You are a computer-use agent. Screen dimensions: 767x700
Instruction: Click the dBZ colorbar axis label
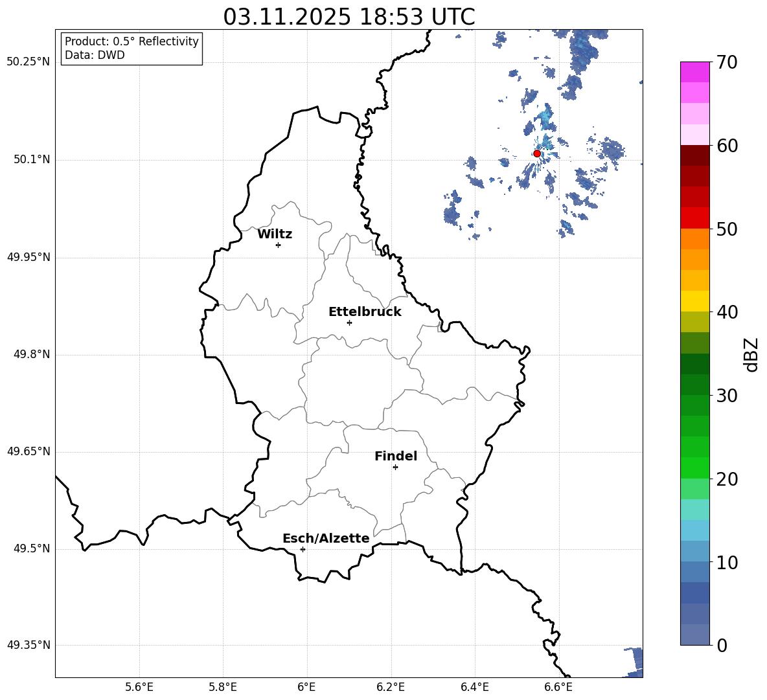[x=752, y=354]
